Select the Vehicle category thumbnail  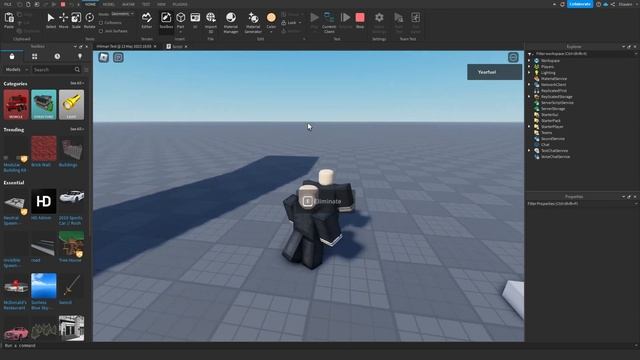pos(16,105)
